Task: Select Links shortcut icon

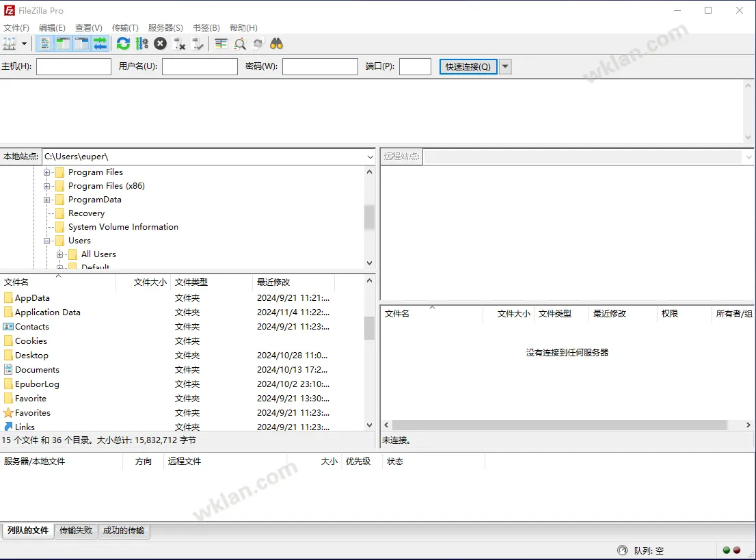Action: [8, 427]
